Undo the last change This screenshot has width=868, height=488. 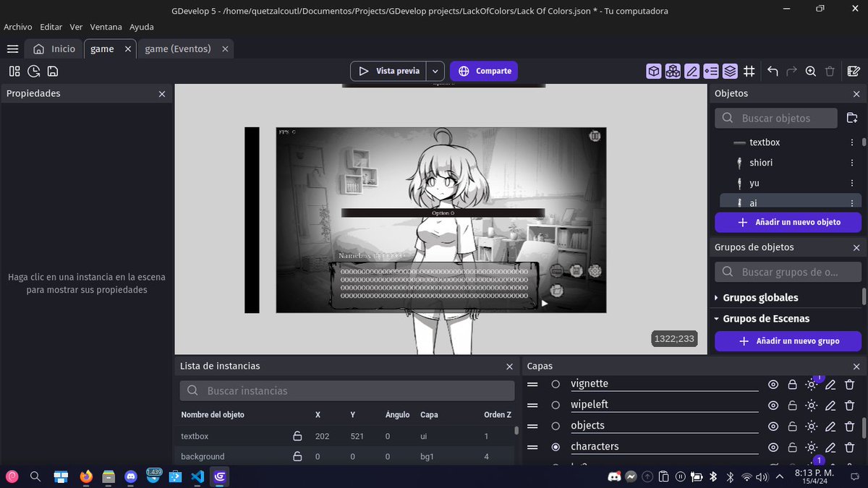[x=773, y=71]
